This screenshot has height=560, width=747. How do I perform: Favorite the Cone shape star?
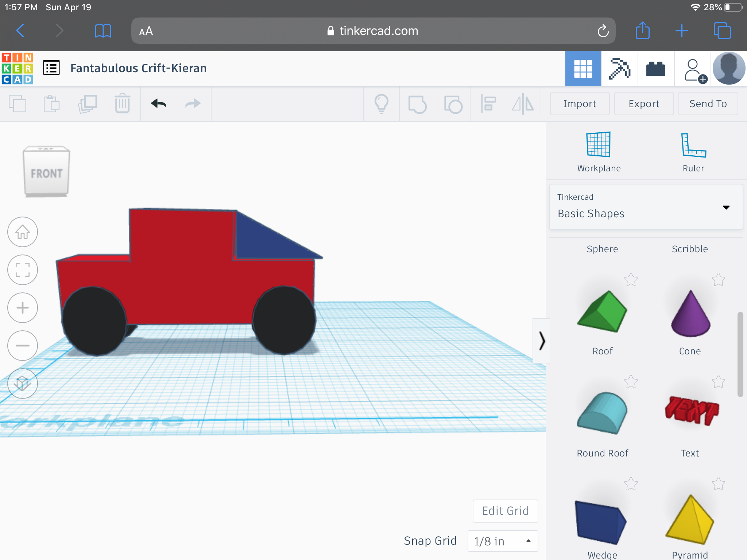(x=718, y=280)
